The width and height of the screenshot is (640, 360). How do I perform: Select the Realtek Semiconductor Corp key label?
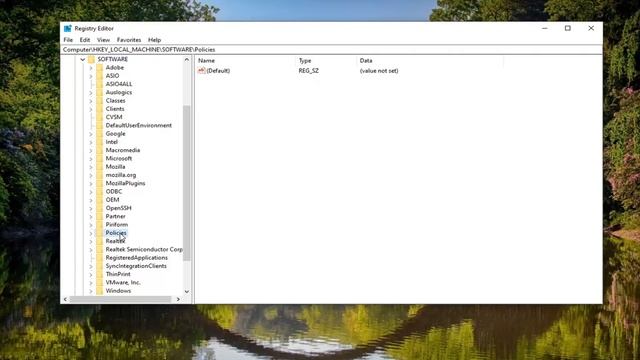pos(144,249)
